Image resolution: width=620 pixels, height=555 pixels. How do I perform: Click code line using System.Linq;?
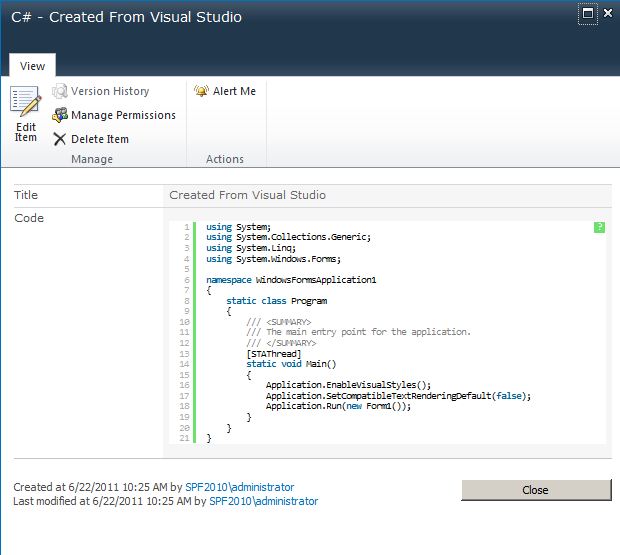251,248
